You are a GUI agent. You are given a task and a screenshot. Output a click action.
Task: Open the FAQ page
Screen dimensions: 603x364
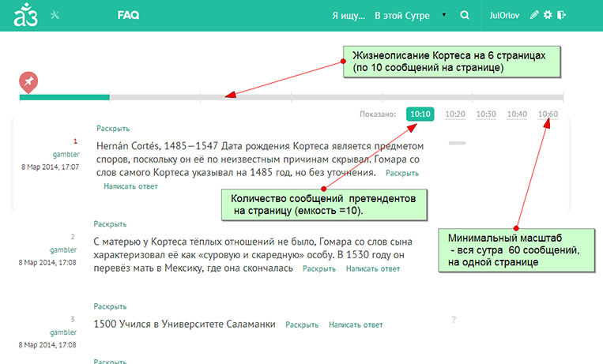tap(128, 15)
